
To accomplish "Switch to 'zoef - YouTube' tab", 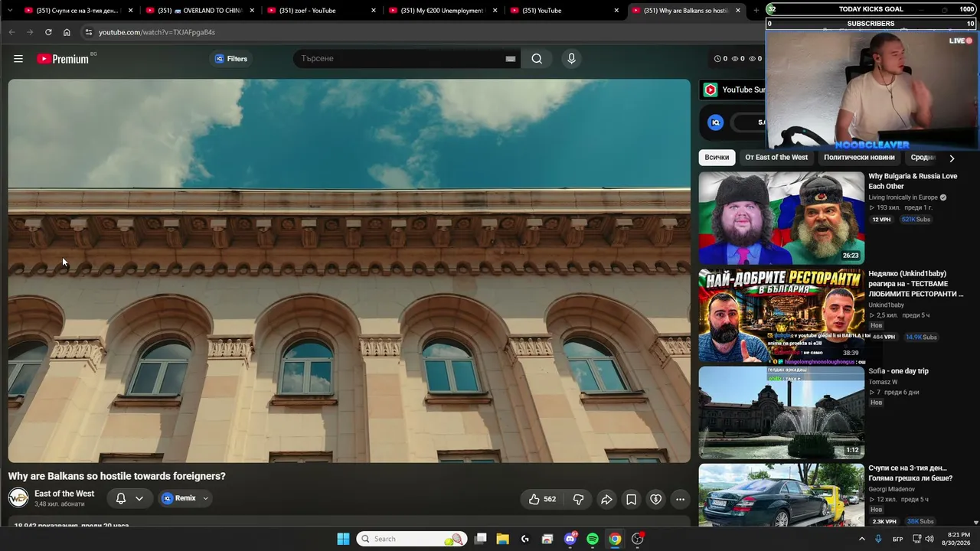I will click(320, 11).
